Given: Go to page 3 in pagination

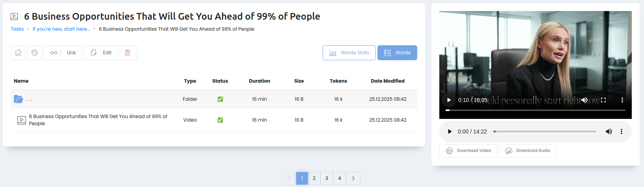Looking at the screenshot, I should click(327, 178).
